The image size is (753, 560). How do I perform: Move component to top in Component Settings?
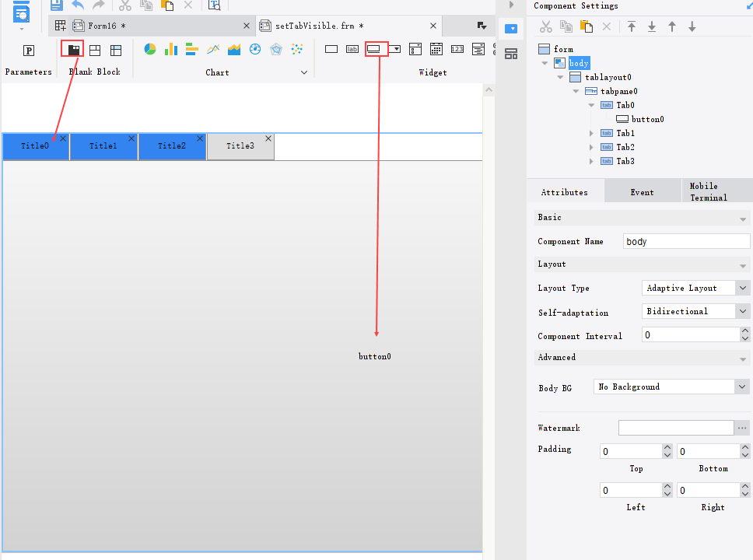tap(632, 26)
